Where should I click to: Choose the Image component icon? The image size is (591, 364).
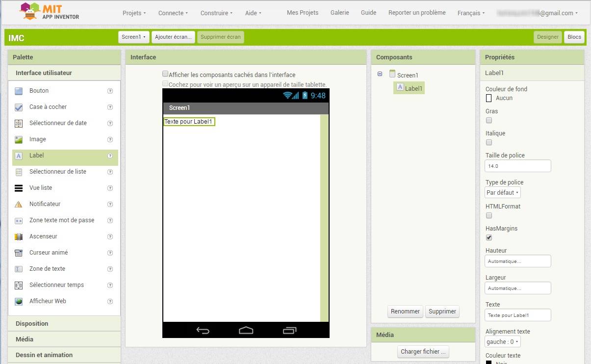(x=19, y=139)
